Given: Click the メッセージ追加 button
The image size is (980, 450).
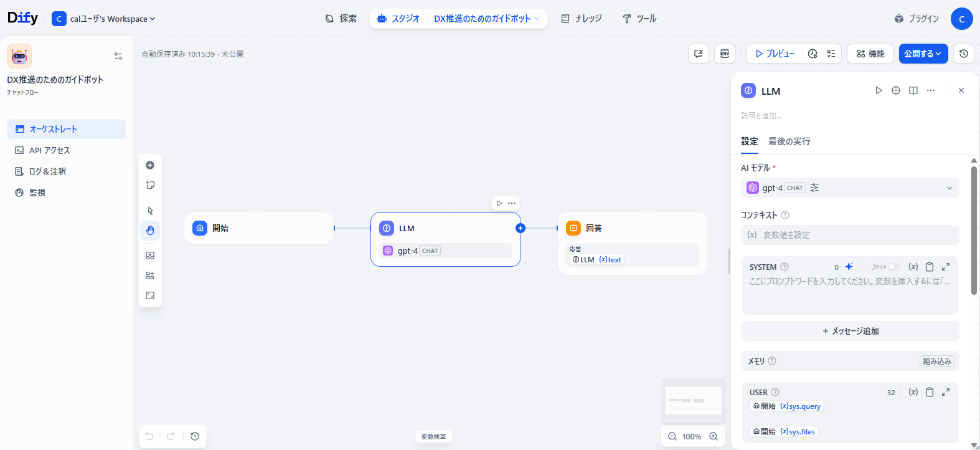Looking at the screenshot, I should click(x=850, y=331).
